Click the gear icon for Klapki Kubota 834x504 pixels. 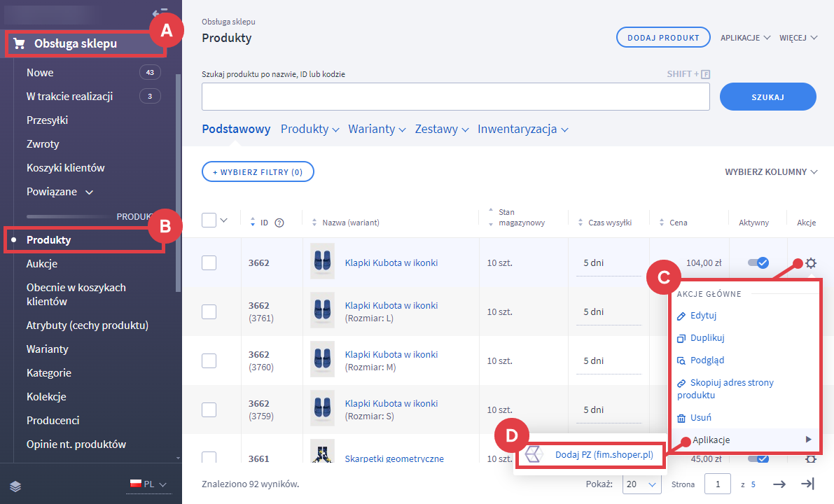[x=811, y=263]
